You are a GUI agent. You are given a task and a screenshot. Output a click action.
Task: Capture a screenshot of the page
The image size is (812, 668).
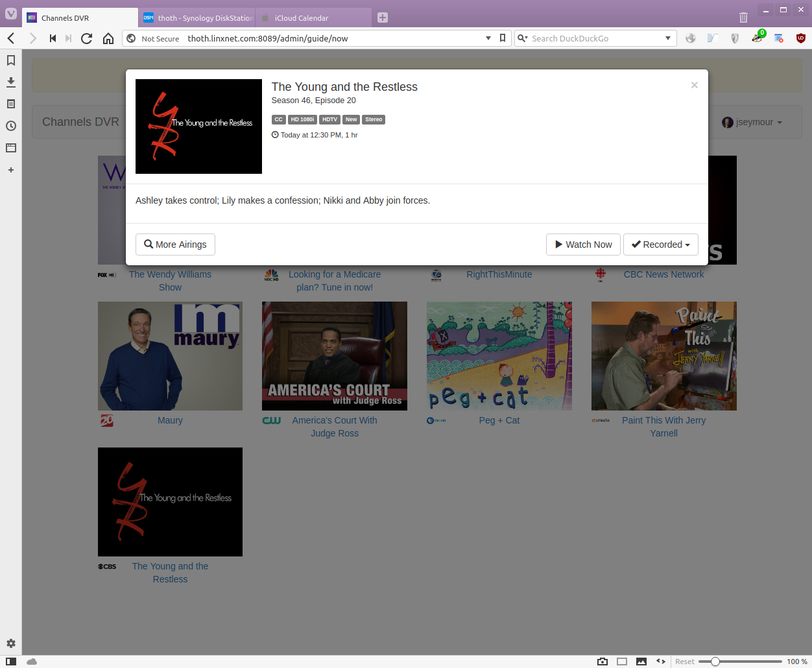[x=603, y=662]
